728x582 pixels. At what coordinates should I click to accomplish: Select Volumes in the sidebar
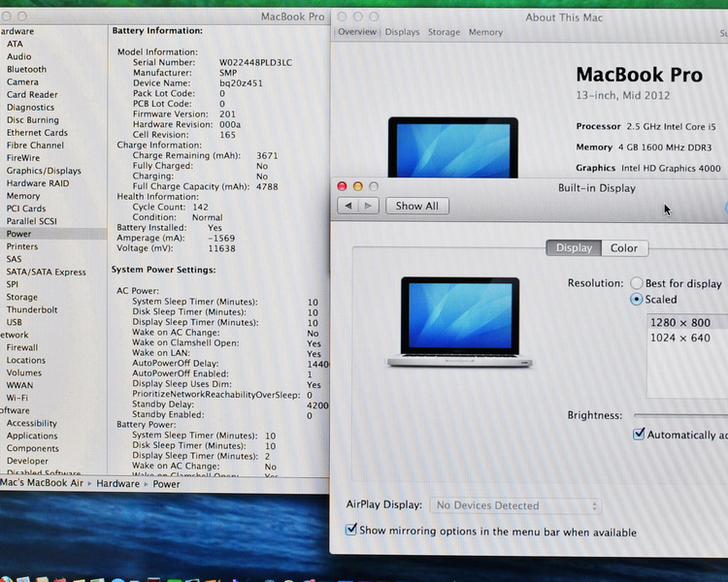click(x=23, y=372)
